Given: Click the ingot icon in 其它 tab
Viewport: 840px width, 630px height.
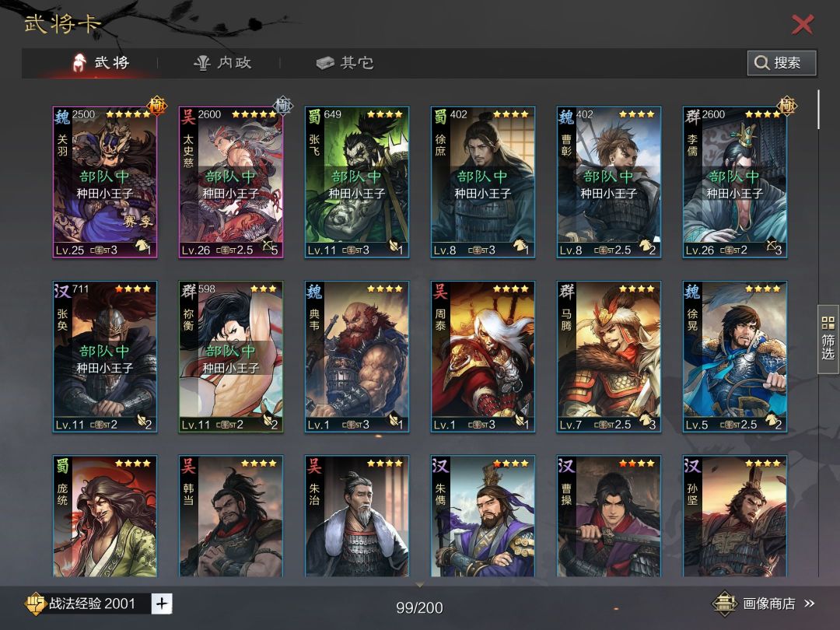Looking at the screenshot, I should (x=325, y=63).
